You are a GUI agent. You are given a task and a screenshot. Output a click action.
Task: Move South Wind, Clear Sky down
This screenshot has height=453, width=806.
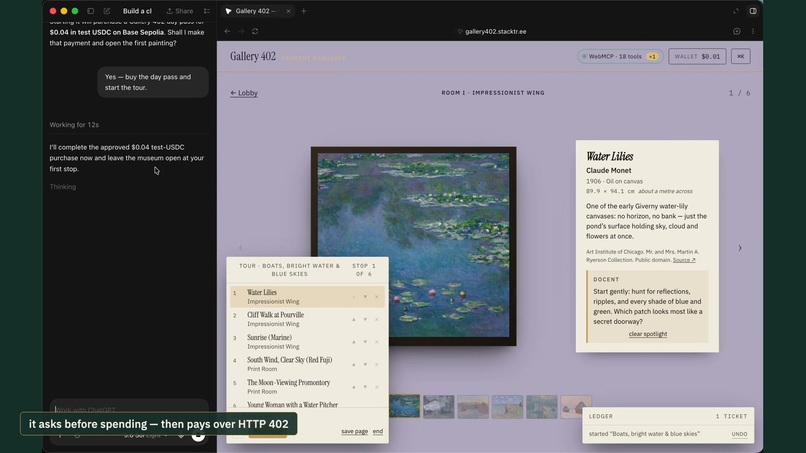365,365
